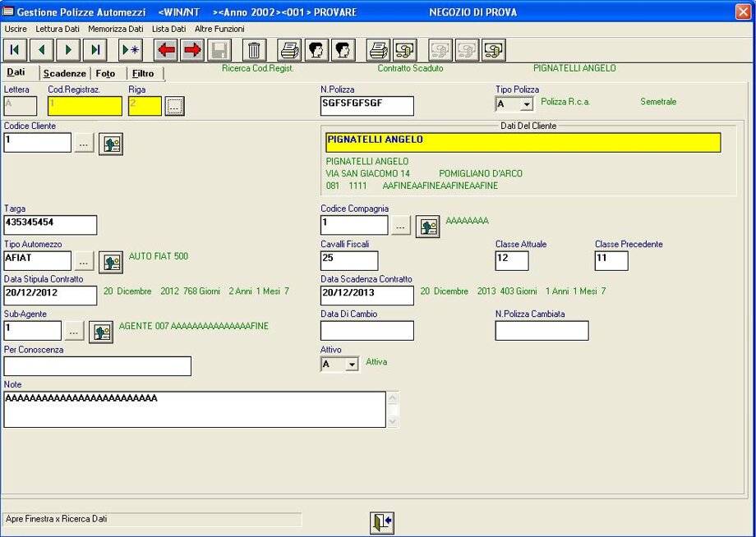Screen dimensions: 756x537
Task: Open customer lookup icon beside Codice Cliente
Action: 111,144
